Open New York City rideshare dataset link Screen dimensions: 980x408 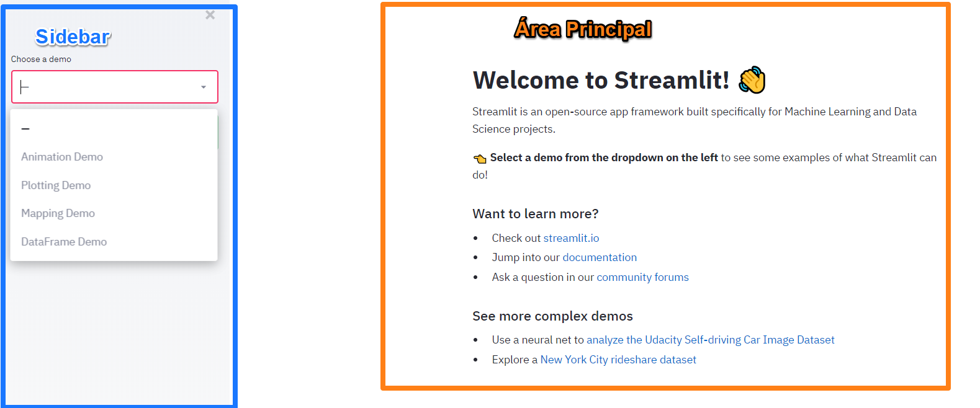click(618, 360)
